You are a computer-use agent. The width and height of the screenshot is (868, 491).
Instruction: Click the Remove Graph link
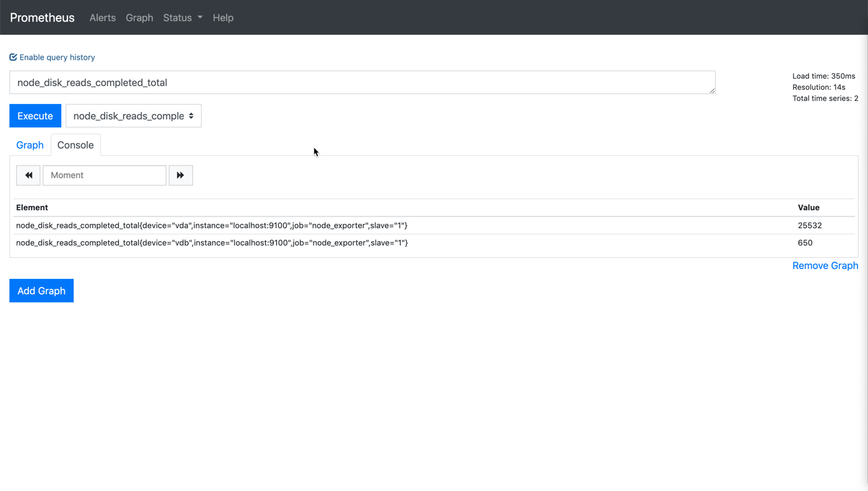[x=825, y=265]
